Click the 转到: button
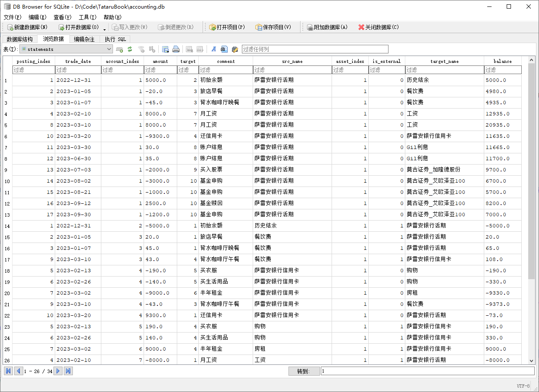Image resolution: width=539 pixels, height=392 pixels. [304, 371]
